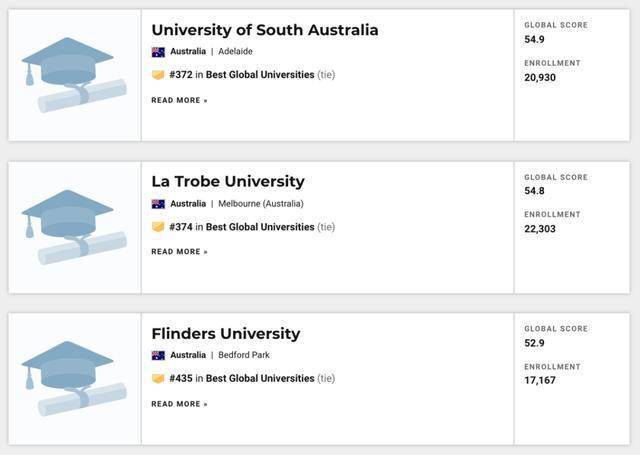The height and width of the screenshot is (455, 640).
Task: Click the Australian flag icon under University of South Australia
Action: 158,52
